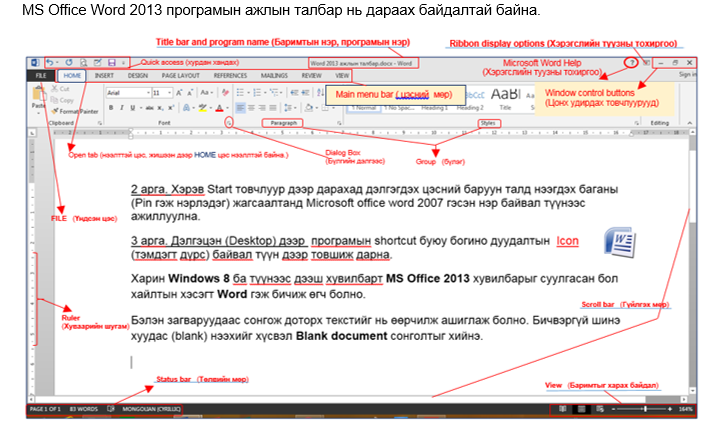Open the Customize Quick Access Toolbar arrow
The image size is (705, 442).
123,63
